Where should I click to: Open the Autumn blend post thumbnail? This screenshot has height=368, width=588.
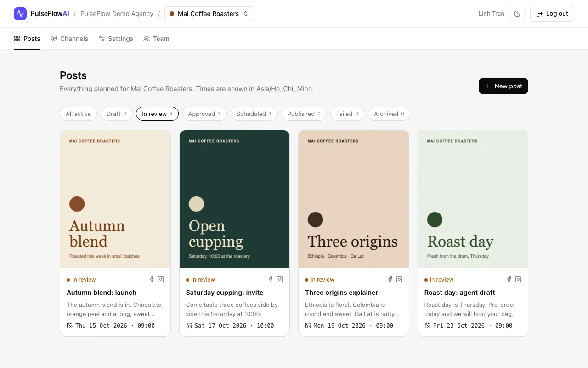point(115,199)
